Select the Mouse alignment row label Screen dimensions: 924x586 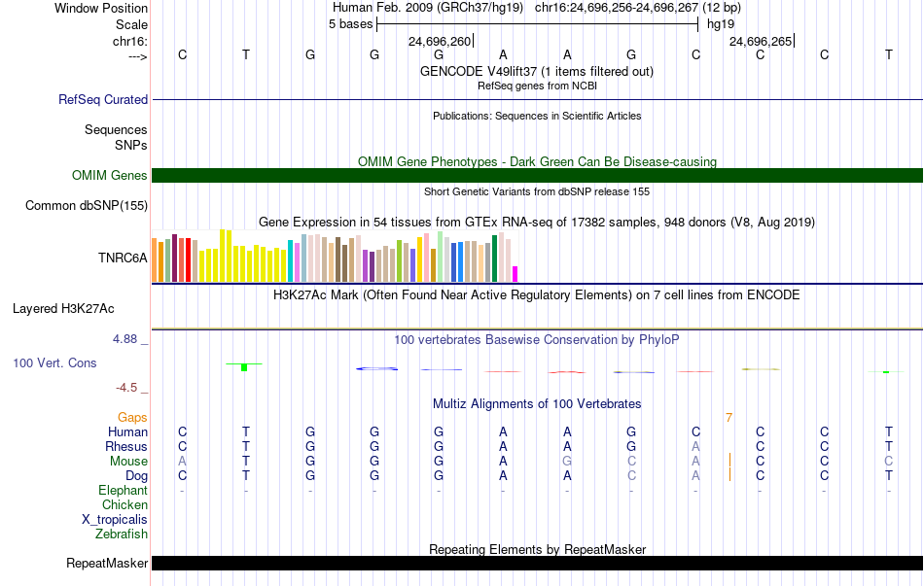click(x=128, y=462)
